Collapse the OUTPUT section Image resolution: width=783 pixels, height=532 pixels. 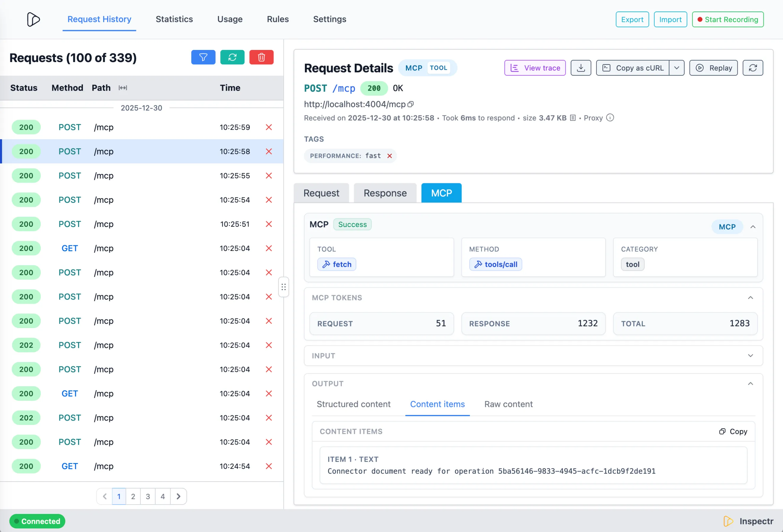(x=750, y=384)
